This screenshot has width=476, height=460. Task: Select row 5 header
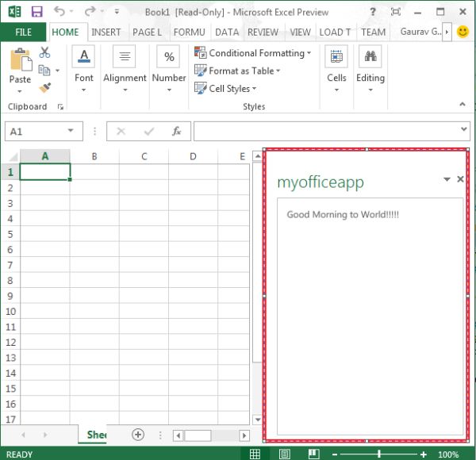[x=10, y=234]
